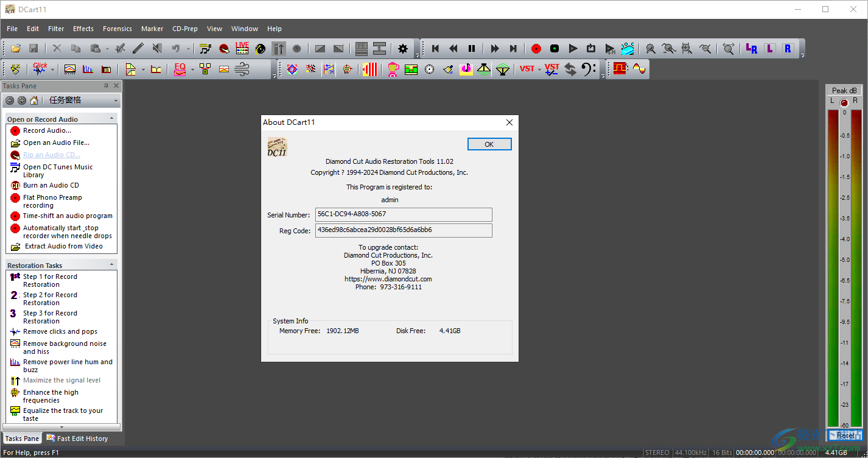This screenshot has height=458, width=868.
Task: Toggle the Tasks Pane pin button
Action: pos(106,86)
